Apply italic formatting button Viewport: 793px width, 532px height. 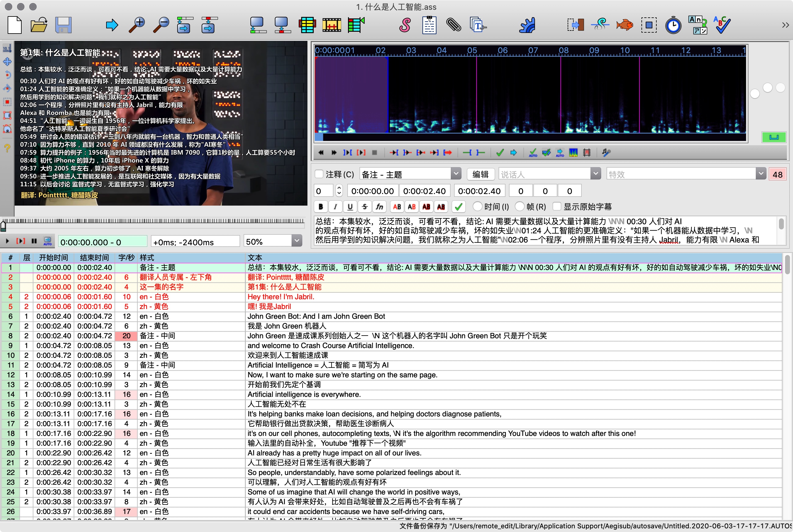335,206
